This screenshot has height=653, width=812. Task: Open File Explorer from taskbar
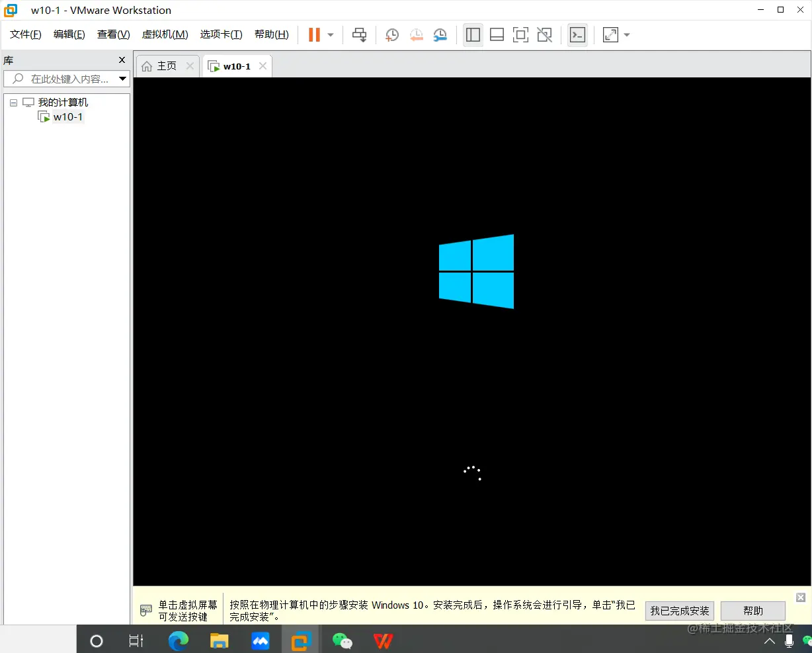pos(220,640)
